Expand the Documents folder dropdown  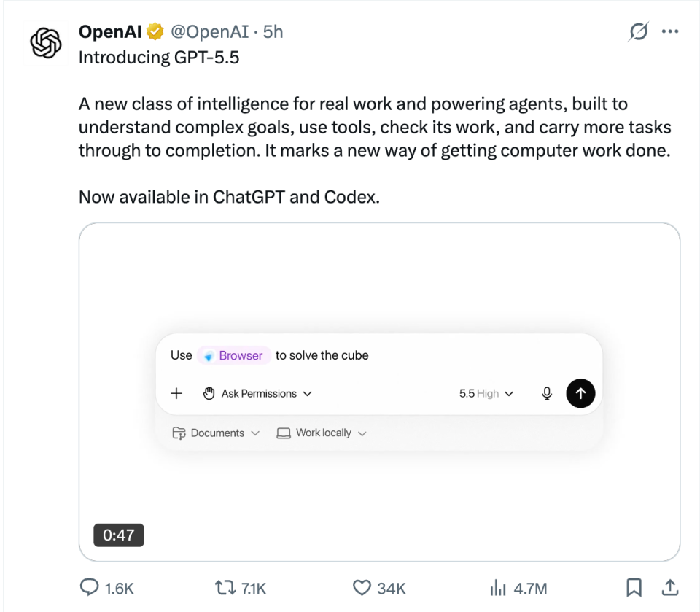pos(216,433)
